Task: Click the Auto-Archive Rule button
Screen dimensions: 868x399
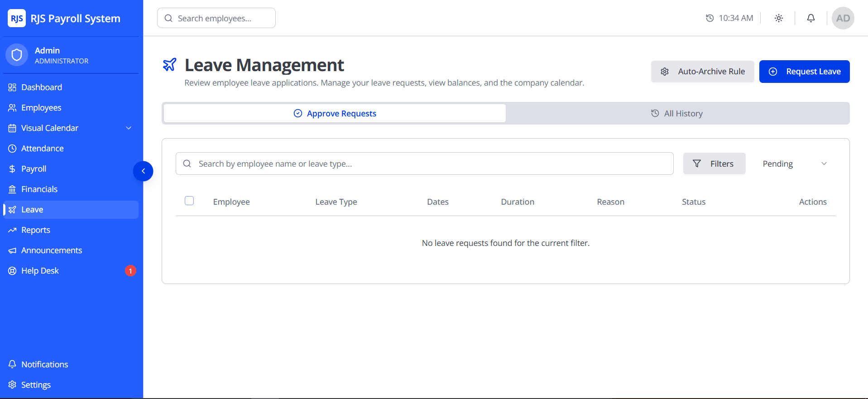Action: click(x=703, y=72)
